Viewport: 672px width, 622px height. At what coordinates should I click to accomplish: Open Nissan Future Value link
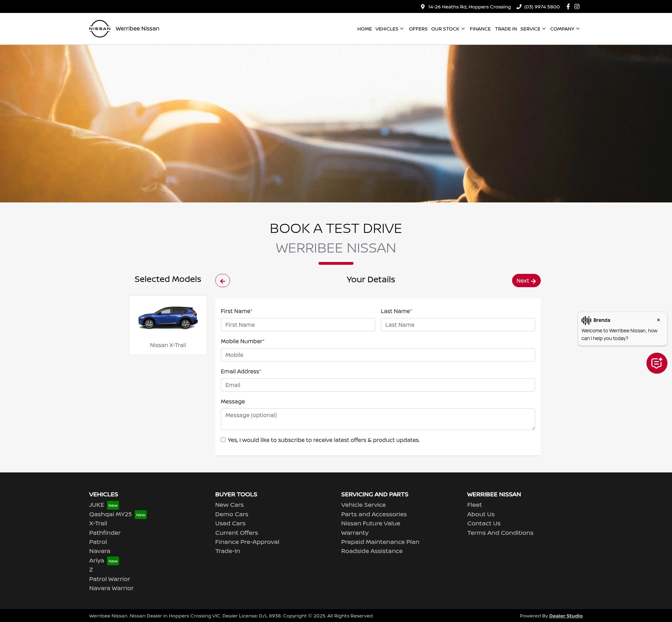[371, 523]
